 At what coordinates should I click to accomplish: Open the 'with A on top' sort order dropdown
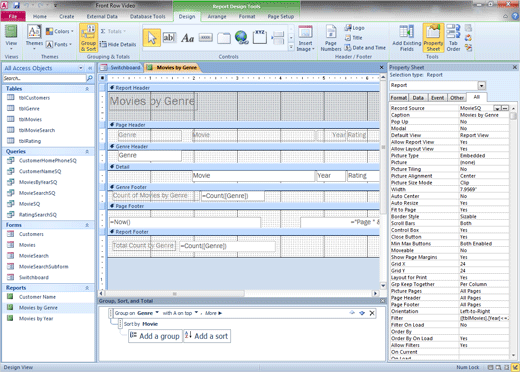196,313
